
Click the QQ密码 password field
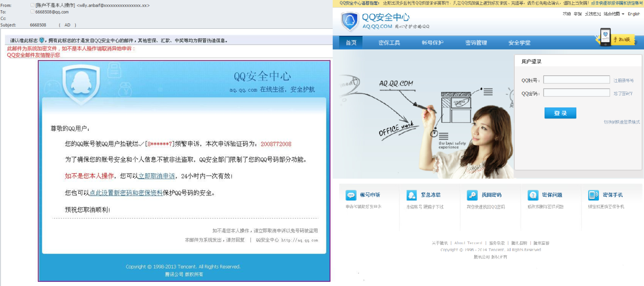click(x=576, y=93)
